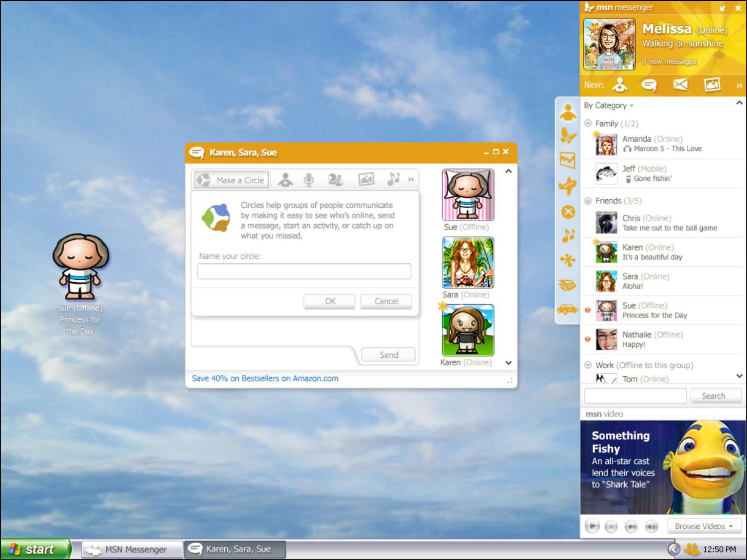Viewport: 747px width, 560px height.
Task: Click the photo sharing icon in chat toolbar
Action: [366, 180]
